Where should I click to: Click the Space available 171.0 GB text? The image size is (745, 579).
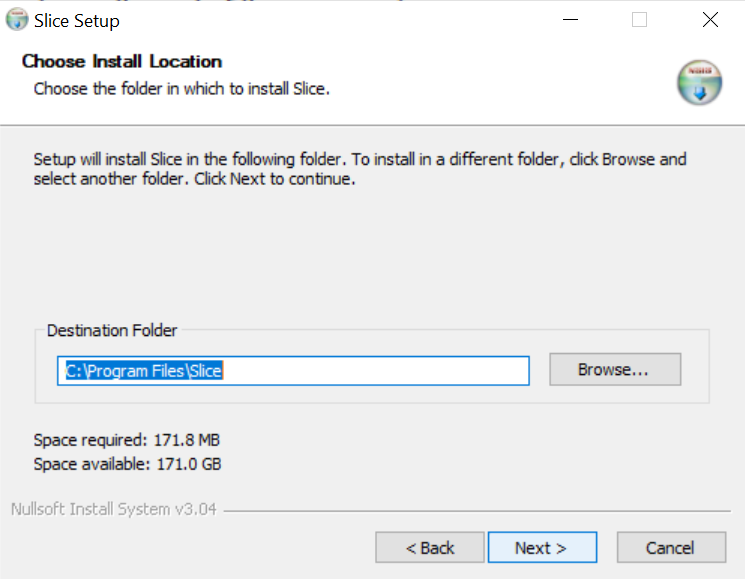[127, 464]
